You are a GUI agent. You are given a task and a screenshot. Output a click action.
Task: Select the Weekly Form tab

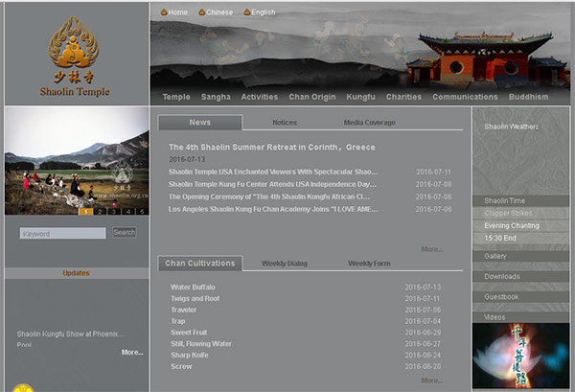369,264
